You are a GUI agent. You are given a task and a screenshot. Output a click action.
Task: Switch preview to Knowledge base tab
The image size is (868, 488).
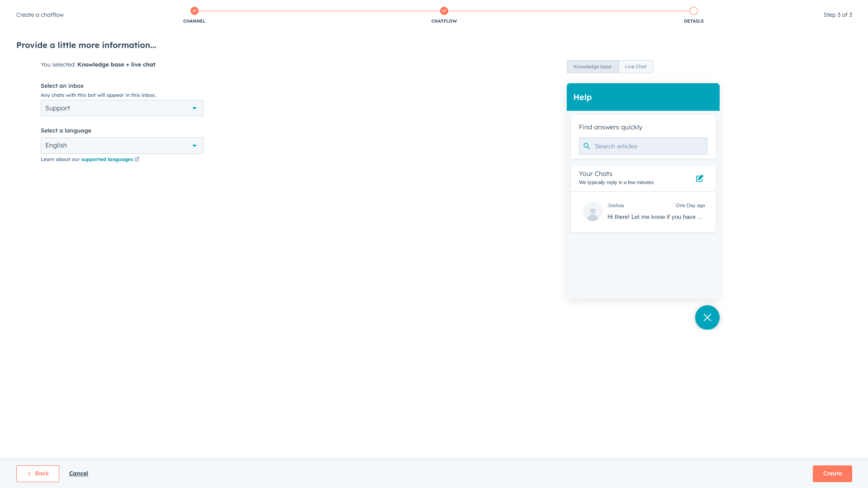point(593,67)
